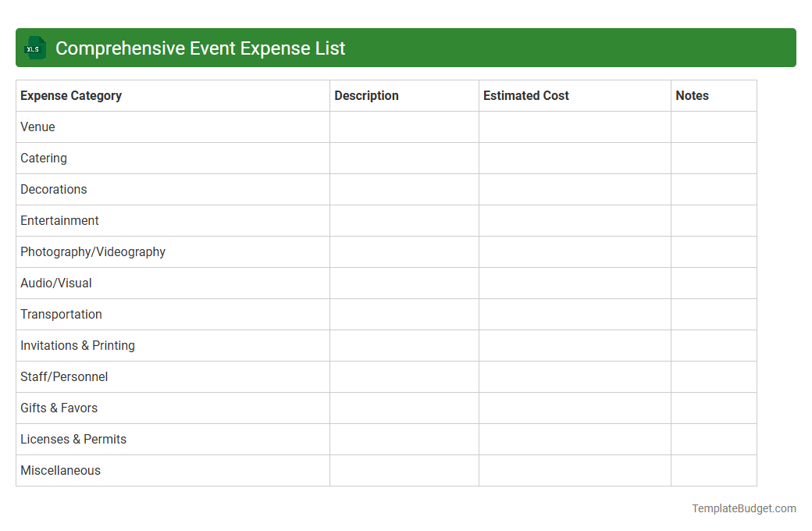The image size is (812, 531).
Task: Select the Gifts & Favors row
Action: click(x=59, y=408)
